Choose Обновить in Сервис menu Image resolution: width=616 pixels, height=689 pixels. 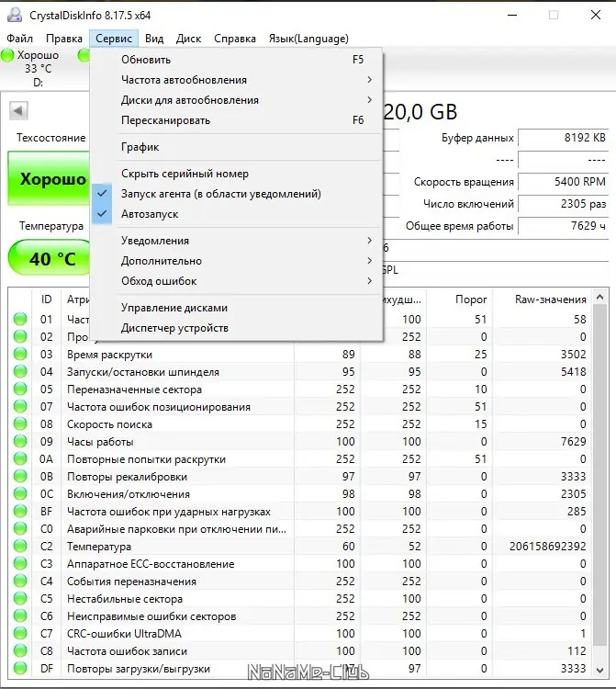tap(236, 60)
